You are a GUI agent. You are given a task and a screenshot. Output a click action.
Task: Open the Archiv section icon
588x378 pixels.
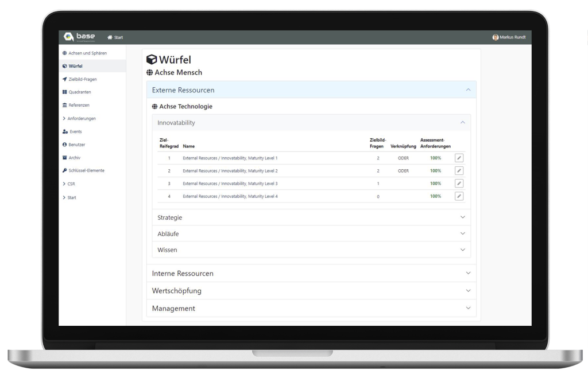65,157
